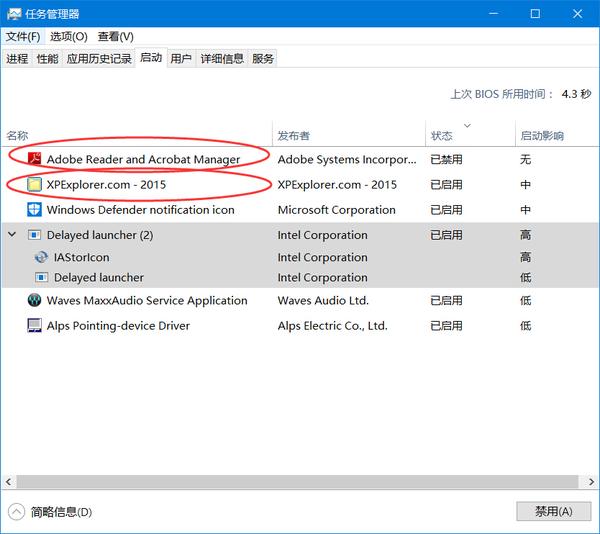This screenshot has width=600, height=534.
Task: Switch to the 性能 tab
Action: (x=47, y=59)
